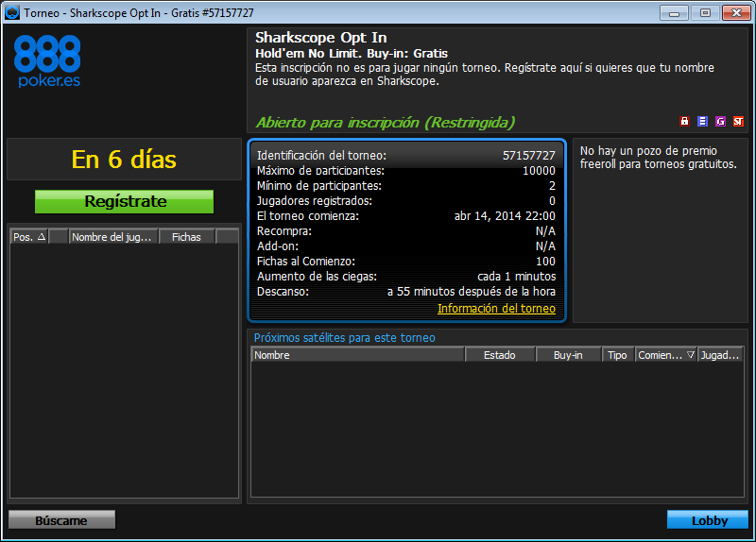Close the tournament window

[736, 12]
